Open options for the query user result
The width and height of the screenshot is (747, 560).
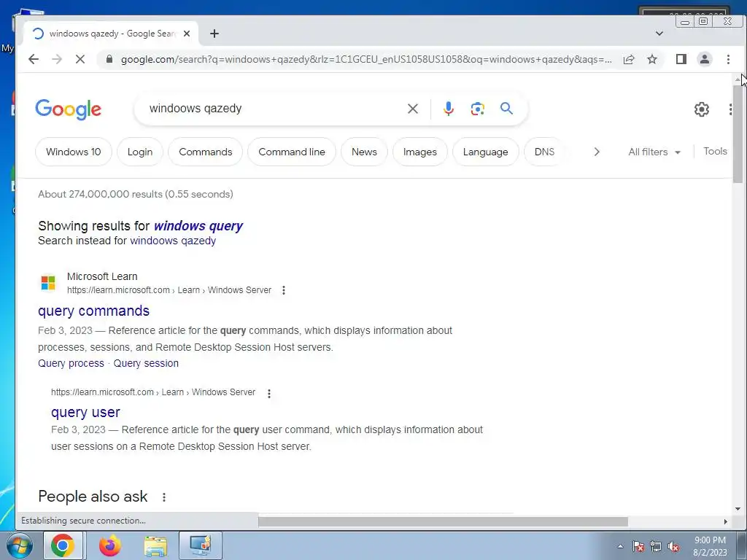(x=269, y=393)
